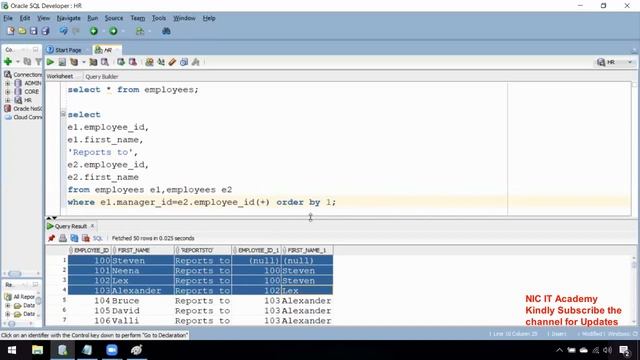Click the FIRST_NAME_1 column header
640x360 pixels.
click(x=307, y=250)
